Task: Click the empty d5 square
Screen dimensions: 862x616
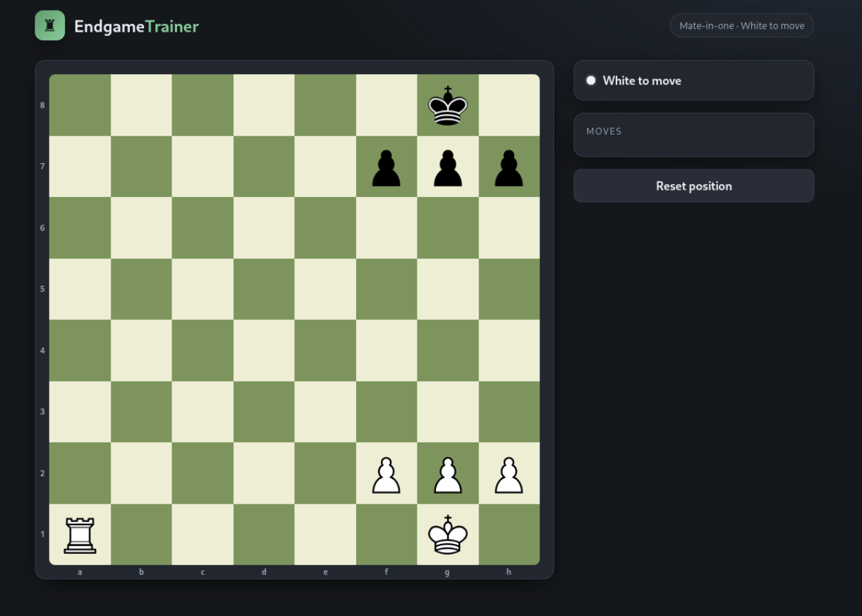Action: click(x=264, y=289)
